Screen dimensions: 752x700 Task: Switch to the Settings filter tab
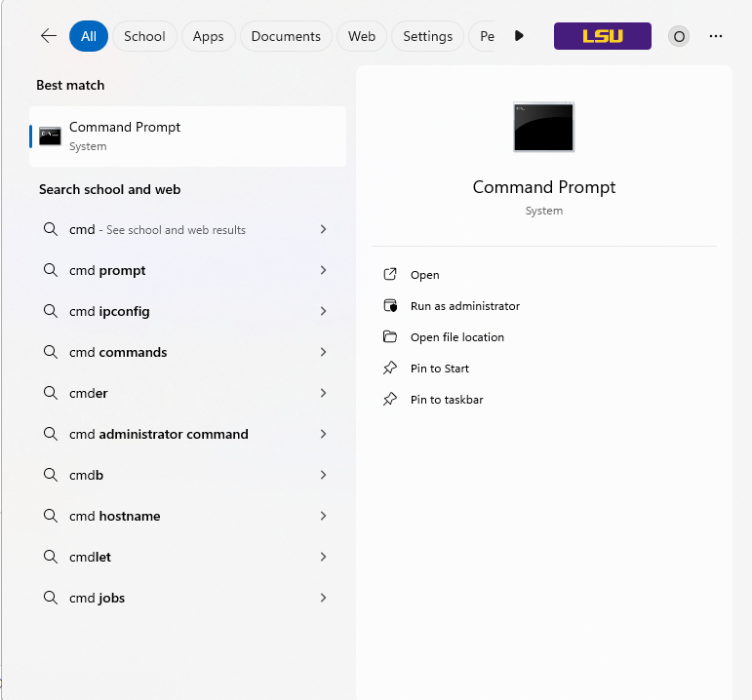427,36
